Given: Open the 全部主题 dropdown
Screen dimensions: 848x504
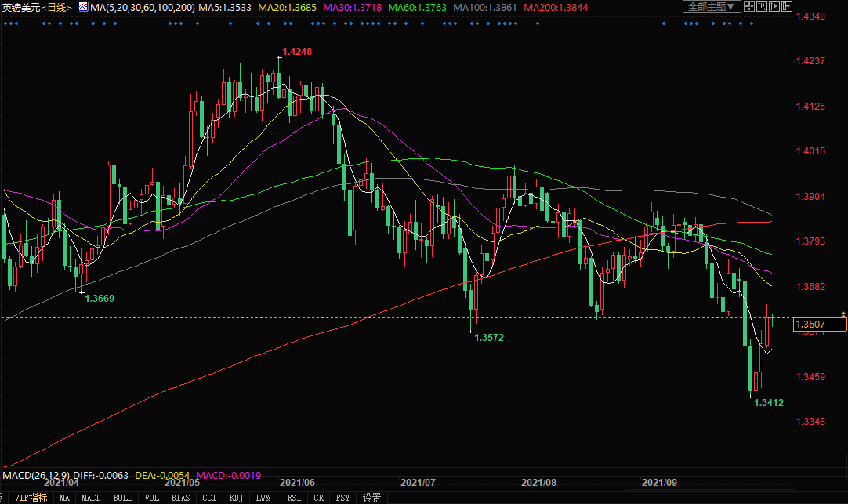Looking at the screenshot, I should click(711, 7).
